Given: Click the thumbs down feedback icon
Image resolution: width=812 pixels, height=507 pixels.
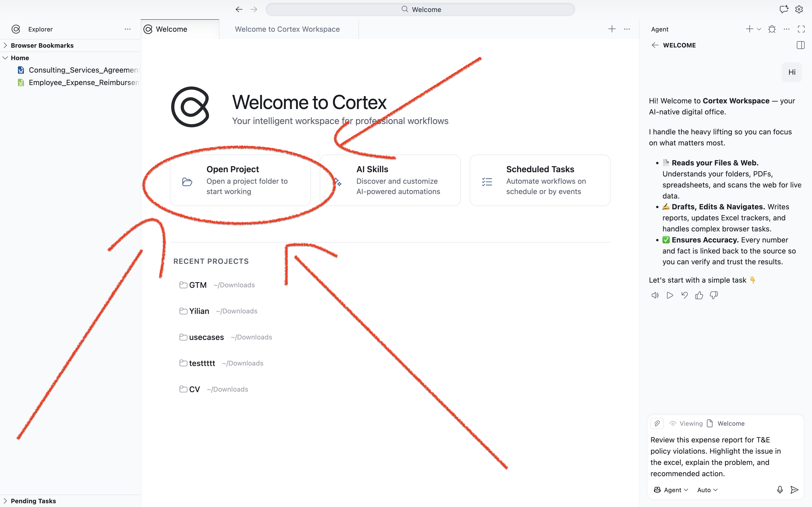Looking at the screenshot, I should (714, 295).
